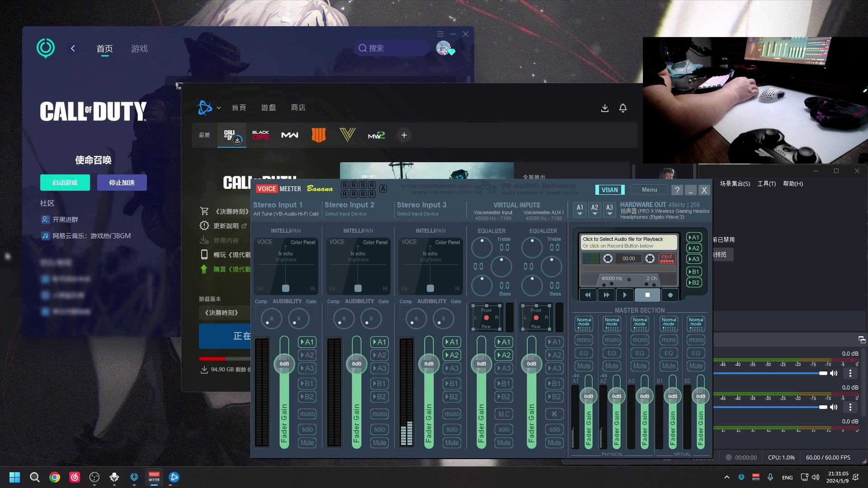Select Black Ops 4 orange icon

[319, 135]
